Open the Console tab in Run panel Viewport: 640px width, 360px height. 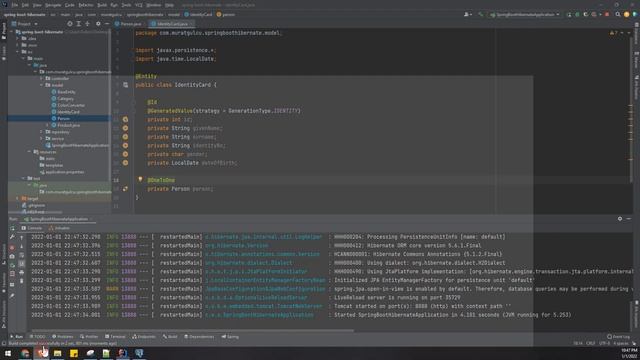(x=32, y=228)
